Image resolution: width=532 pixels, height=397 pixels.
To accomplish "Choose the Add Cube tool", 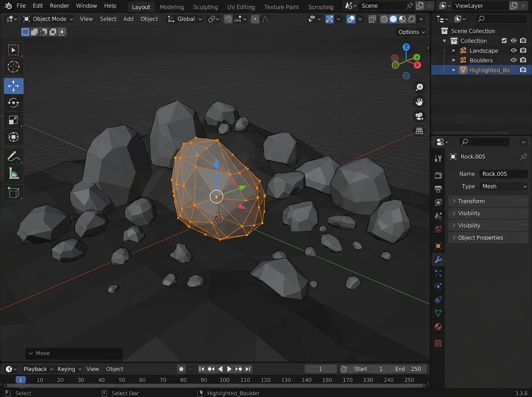I will point(14,193).
